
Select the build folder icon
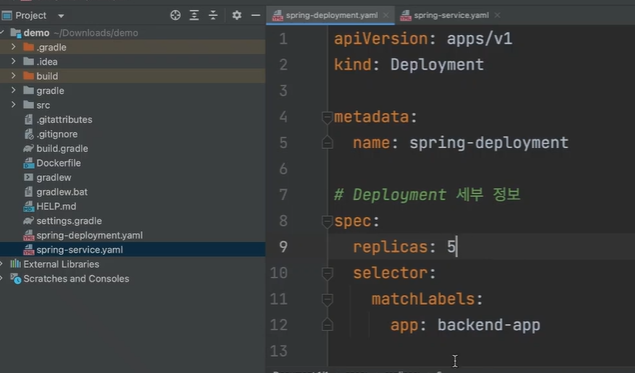pyautogui.click(x=28, y=76)
